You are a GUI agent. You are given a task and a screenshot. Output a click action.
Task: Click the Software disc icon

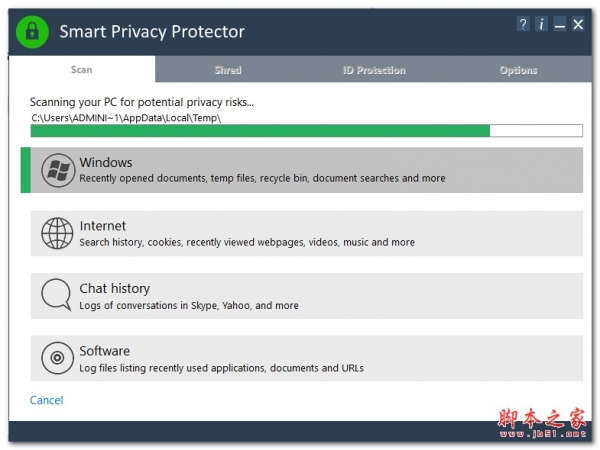57,358
